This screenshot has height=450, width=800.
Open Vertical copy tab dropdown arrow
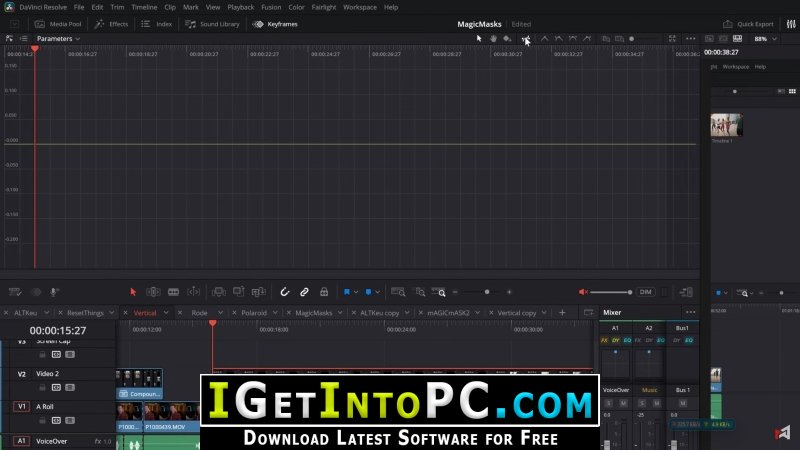(x=544, y=313)
